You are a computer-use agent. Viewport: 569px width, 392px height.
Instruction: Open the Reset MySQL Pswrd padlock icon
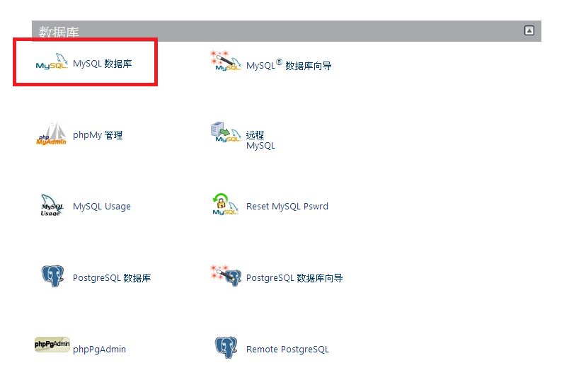225,204
